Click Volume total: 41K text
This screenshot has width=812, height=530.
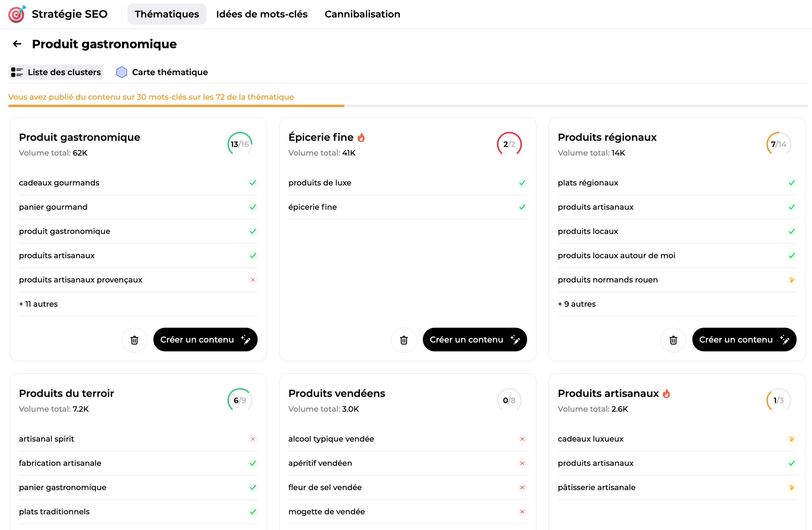pyautogui.click(x=322, y=153)
